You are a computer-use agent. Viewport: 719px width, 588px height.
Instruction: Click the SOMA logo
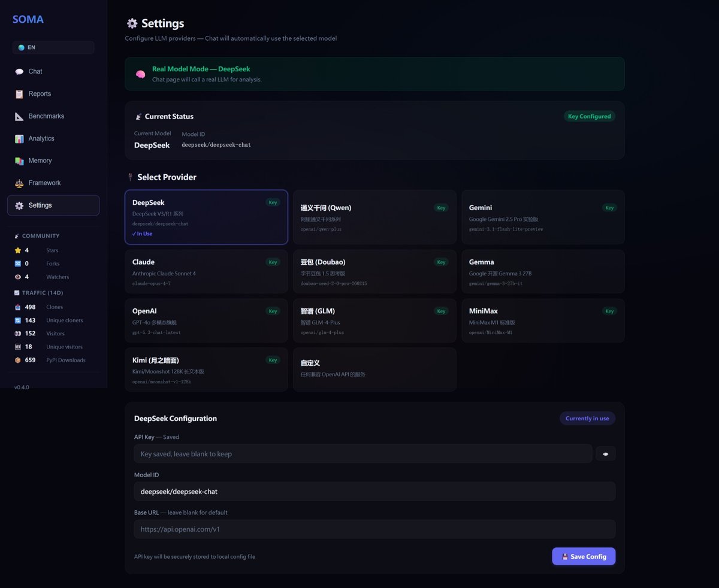tap(28, 19)
